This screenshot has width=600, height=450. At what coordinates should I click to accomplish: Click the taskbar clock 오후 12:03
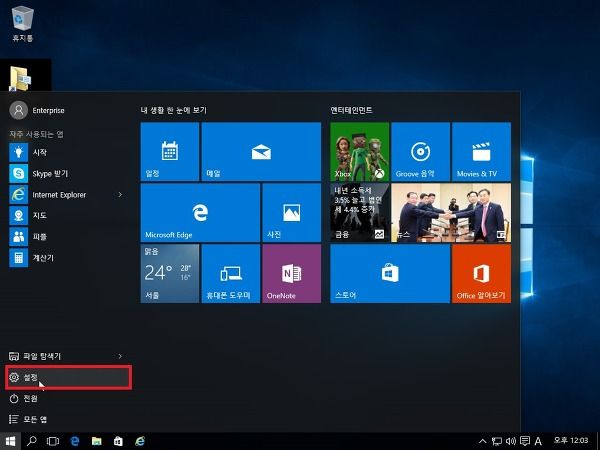point(571,440)
